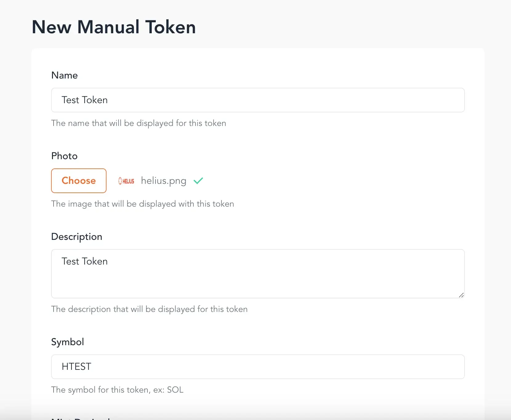The image size is (511, 420).
Task: Click the Name section label
Action: (64, 75)
